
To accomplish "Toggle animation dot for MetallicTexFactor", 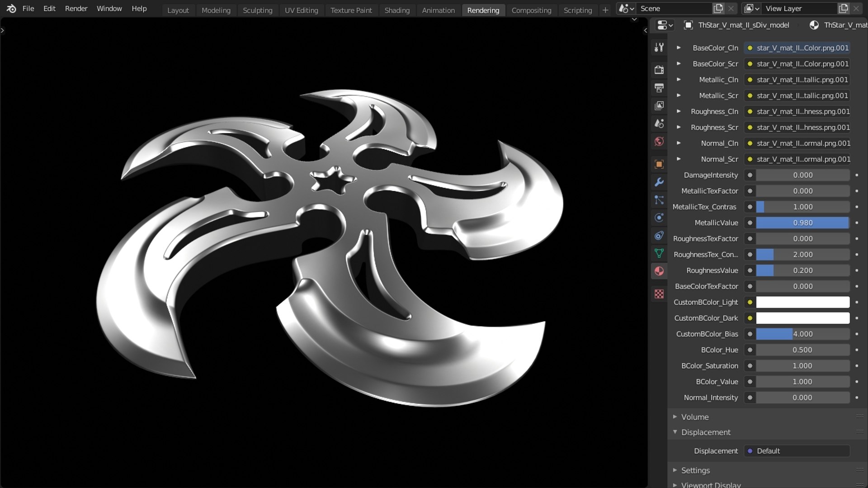I will point(857,191).
